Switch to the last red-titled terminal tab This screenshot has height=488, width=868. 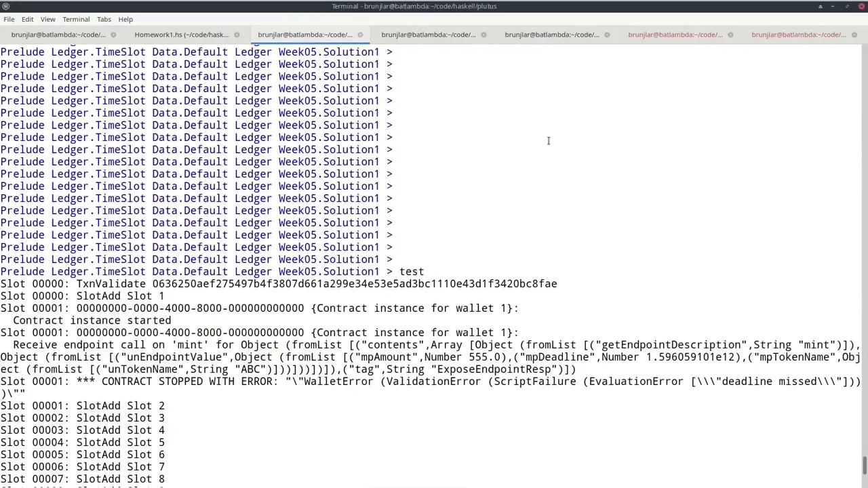pyautogui.click(x=798, y=35)
